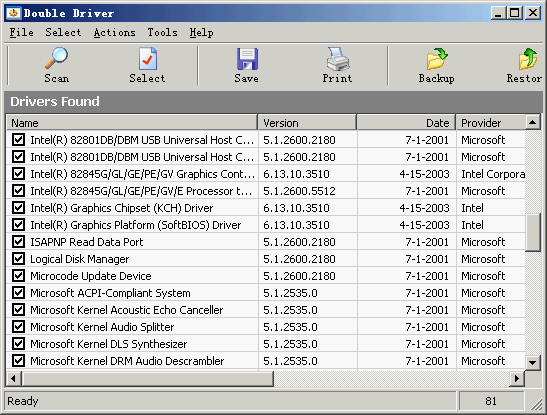Click the Select checklist icon in toolbar

(148, 58)
